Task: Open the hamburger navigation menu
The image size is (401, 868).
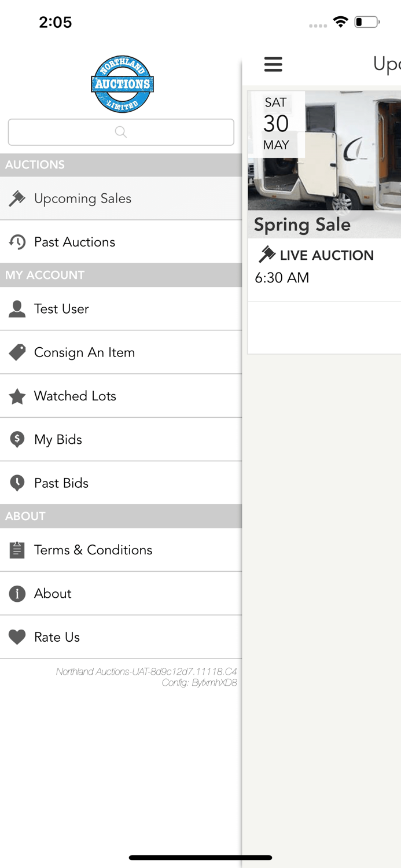Action: tap(273, 64)
